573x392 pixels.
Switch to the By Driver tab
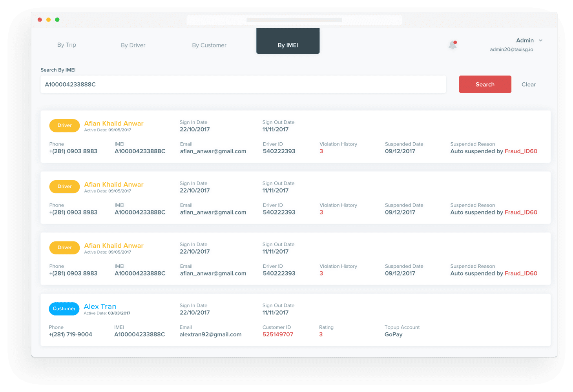pos(133,45)
